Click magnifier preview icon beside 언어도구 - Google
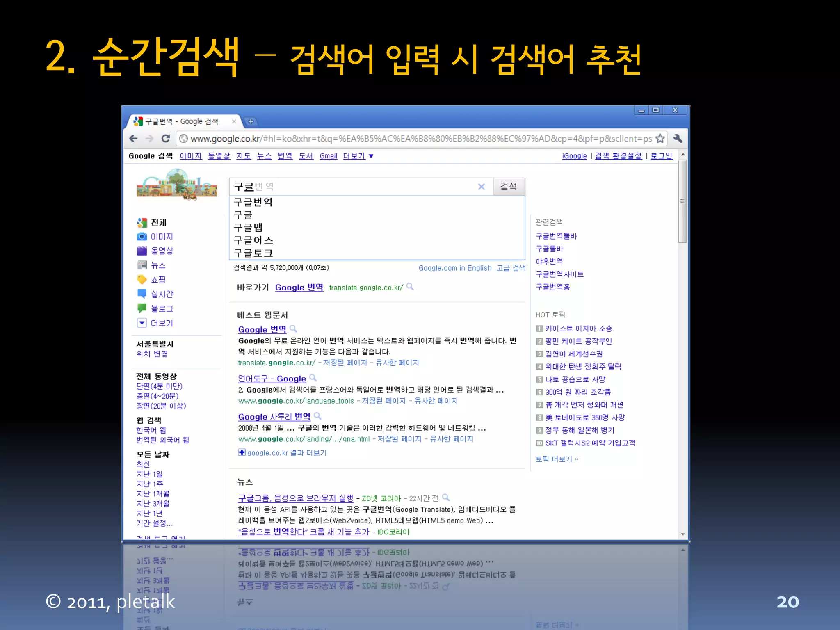This screenshot has height=630, width=840. pyautogui.click(x=313, y=378)
